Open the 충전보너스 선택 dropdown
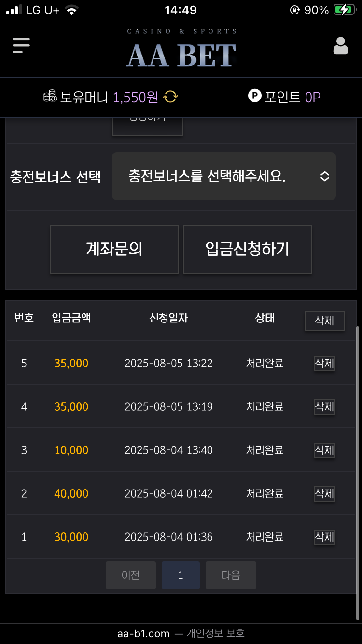The width and height of the screenshot is (362, 644). click(224, 176)
